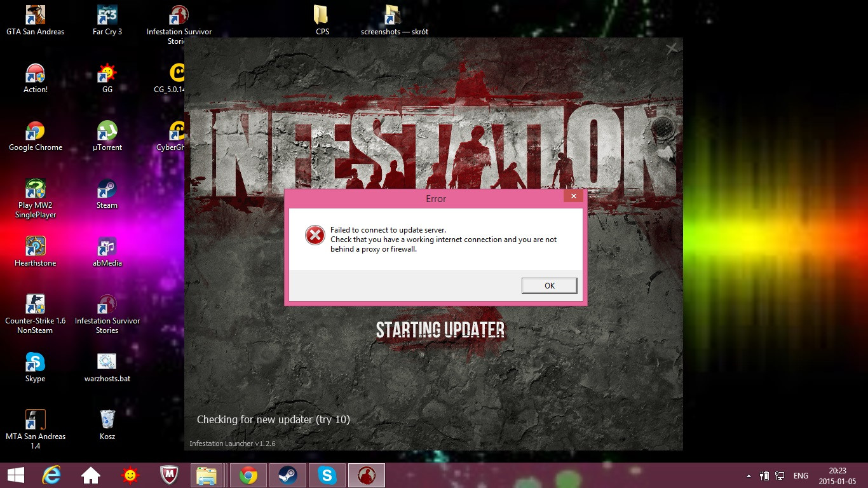
Task: Select the abMedia desktop icon
Action: 107,252
